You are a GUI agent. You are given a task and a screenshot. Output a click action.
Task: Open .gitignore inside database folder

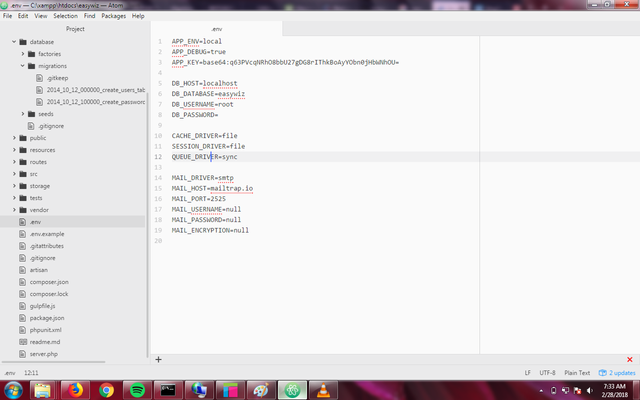(51, 126)
